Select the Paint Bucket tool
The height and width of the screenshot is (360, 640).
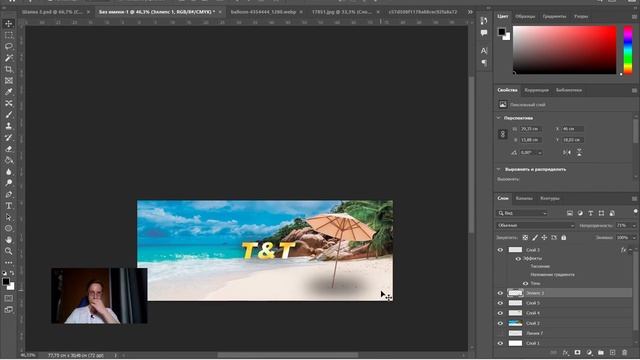9,160
